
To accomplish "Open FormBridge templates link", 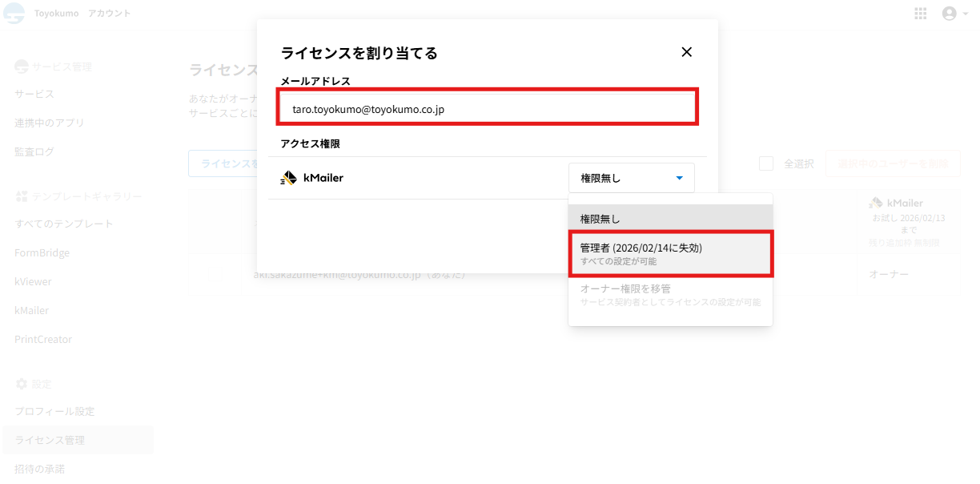I will tap(42, 252).
